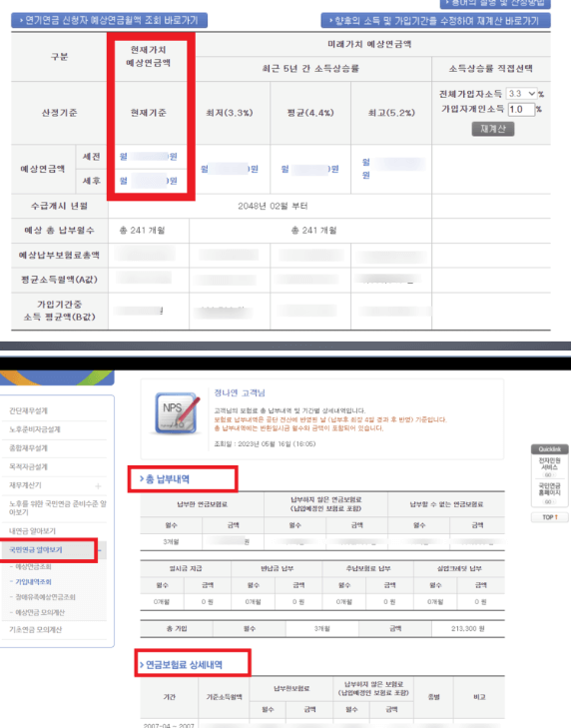Click the 최근 5년 간 소득상승률 header
Image resolution: width=571 pixels, height=728 pixels.
coord(310,69)
